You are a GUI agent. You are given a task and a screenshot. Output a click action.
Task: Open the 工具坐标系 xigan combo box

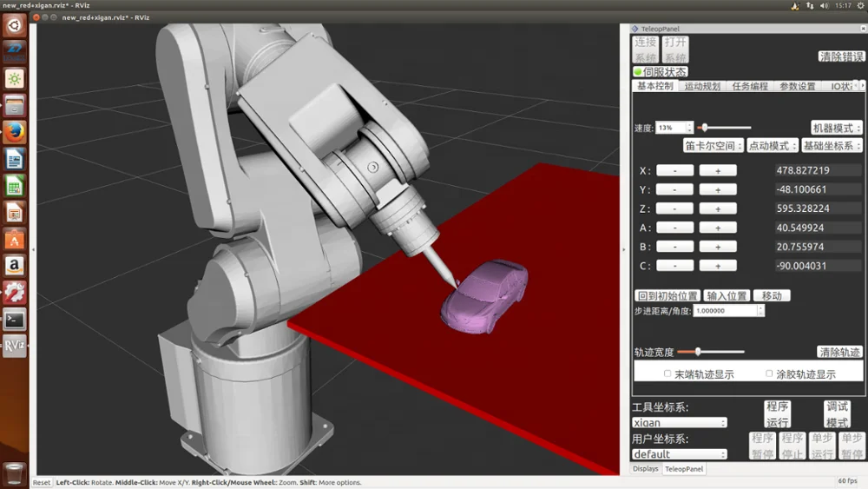(680, 422)
